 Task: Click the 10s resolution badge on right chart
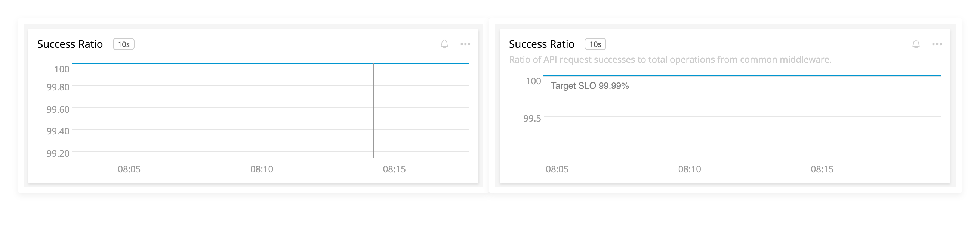[x=595, y=44]
